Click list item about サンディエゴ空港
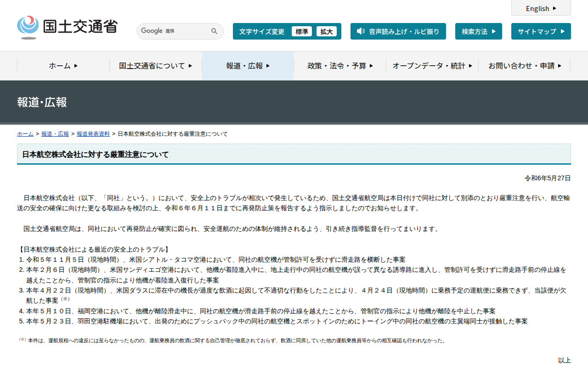Screen dimensions: 588x368 (x=296, y=275)
